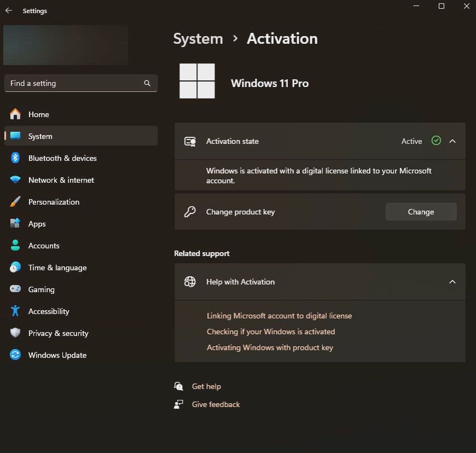Click the Windows logo image
Screen dimensions: 476x453
pyautogui.click(x=197, y=81)
